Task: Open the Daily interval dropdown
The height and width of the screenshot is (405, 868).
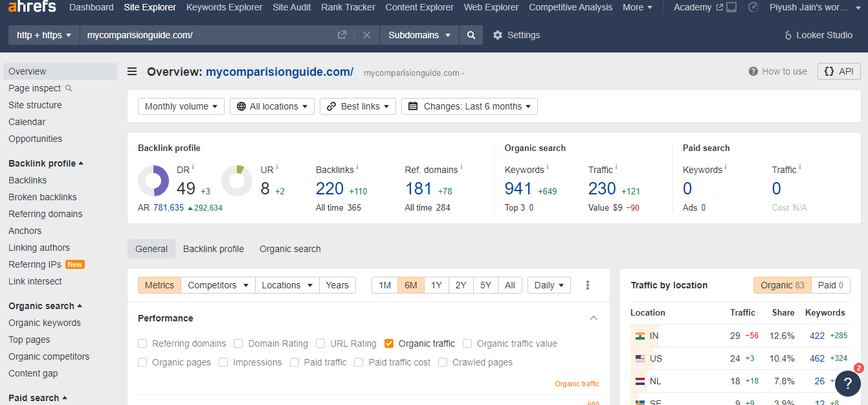Action: pos(549,285)
